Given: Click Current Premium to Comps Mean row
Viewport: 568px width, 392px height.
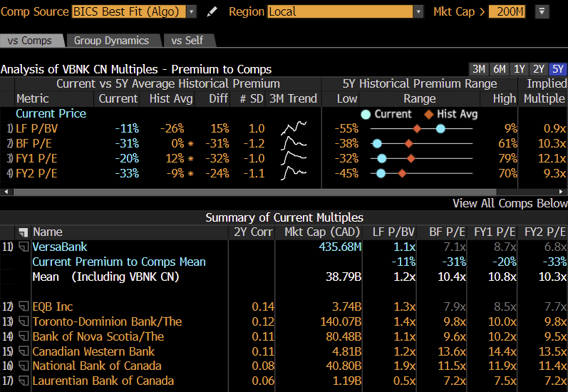Looking at the screenshot, I should [284, 262].
